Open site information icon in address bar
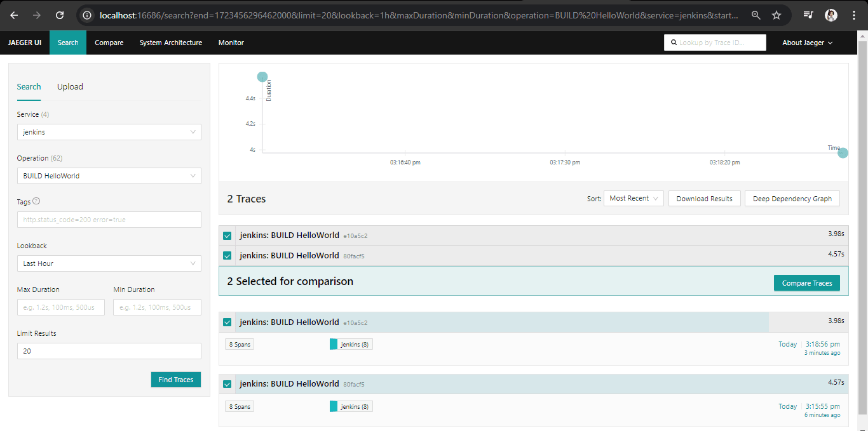This screenshot has height=431, width=868. click(87, 15)
